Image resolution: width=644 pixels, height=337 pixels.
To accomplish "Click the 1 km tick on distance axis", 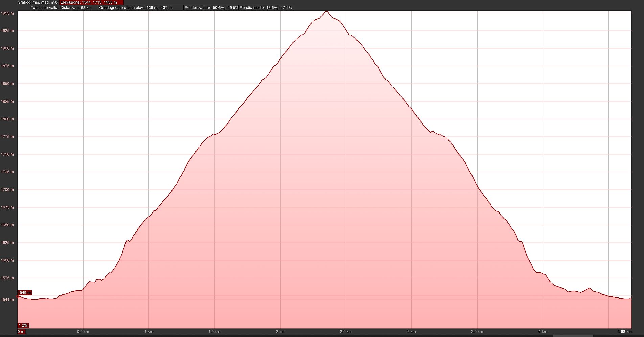I will point(149,332).
